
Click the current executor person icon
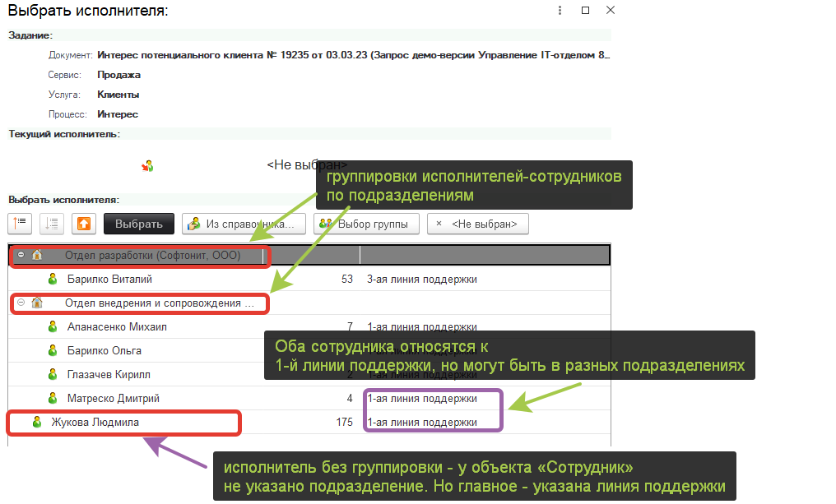coord(147,165)
